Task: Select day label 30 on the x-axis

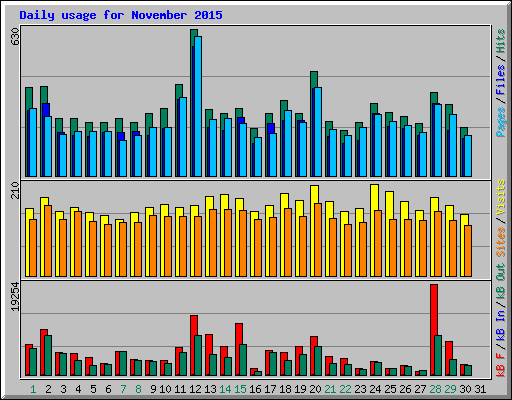Action: 465,389
